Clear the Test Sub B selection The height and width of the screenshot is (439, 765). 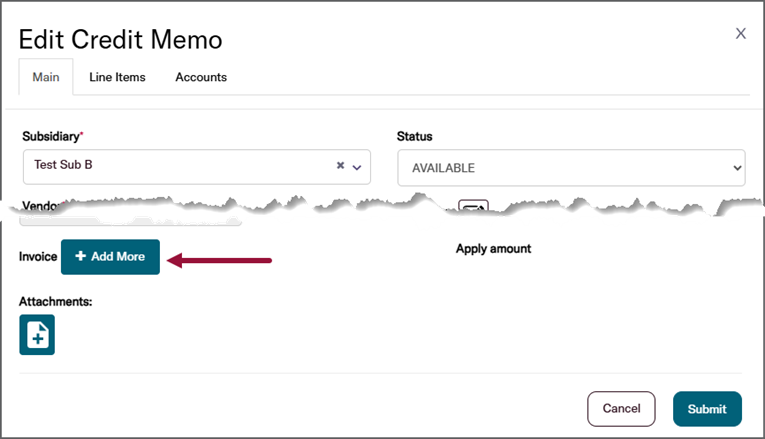[x=340, y=166]
